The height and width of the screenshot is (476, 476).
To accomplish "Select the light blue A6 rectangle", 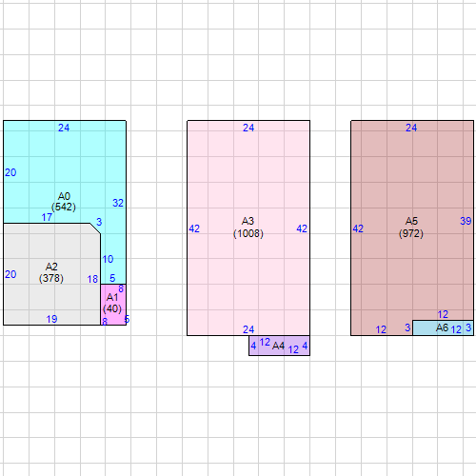I will click(x=443, y=327).
